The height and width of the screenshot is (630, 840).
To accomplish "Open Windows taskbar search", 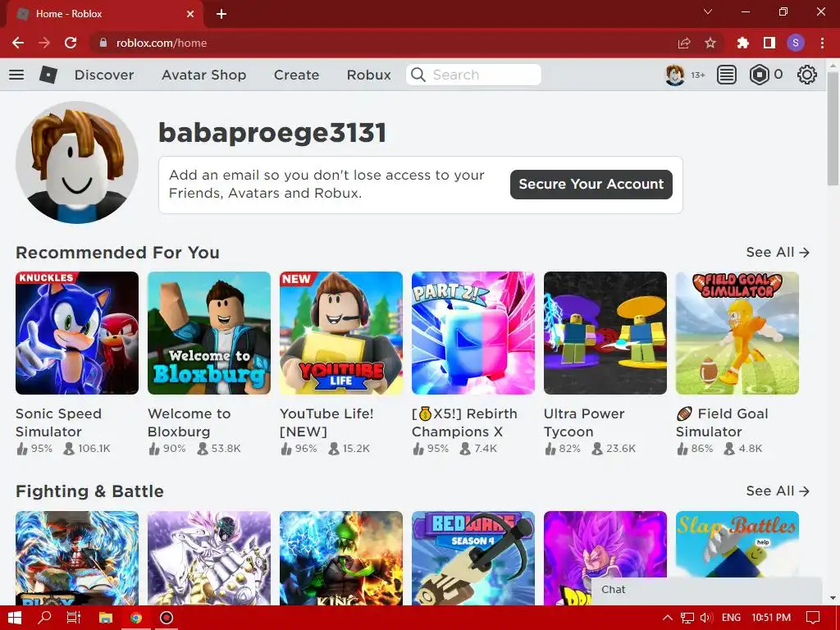I will 45,618.
